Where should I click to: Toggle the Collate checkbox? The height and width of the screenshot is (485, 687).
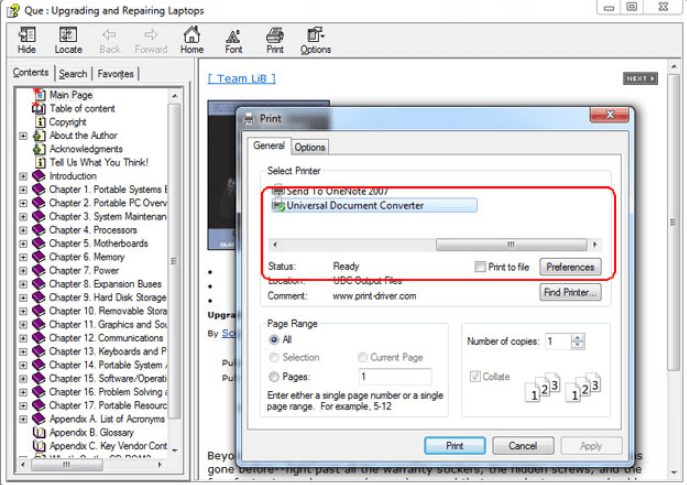coord(475,376)
